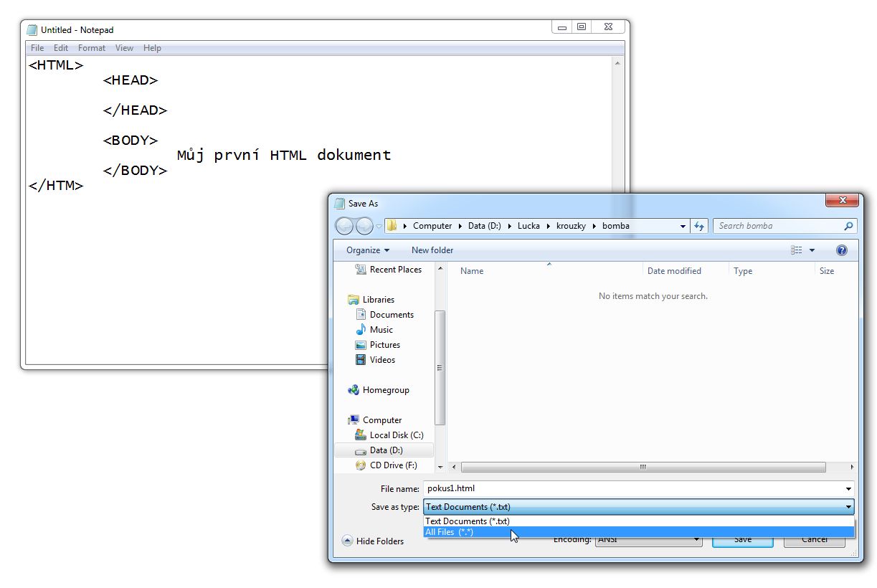
Task: Expand the change view options arrow
Action: tap(812, 250)
